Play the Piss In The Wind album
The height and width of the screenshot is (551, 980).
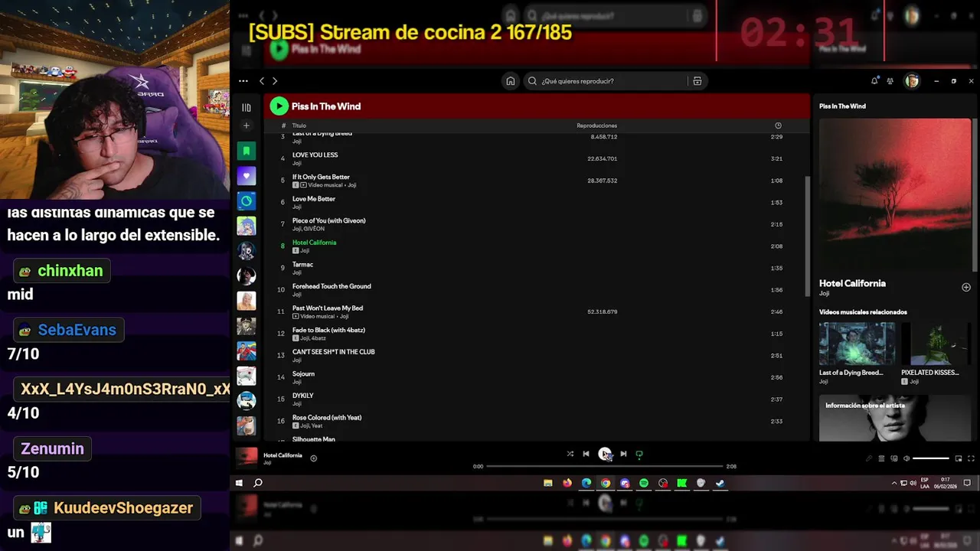pyautogui.click(x=279, y=106)
